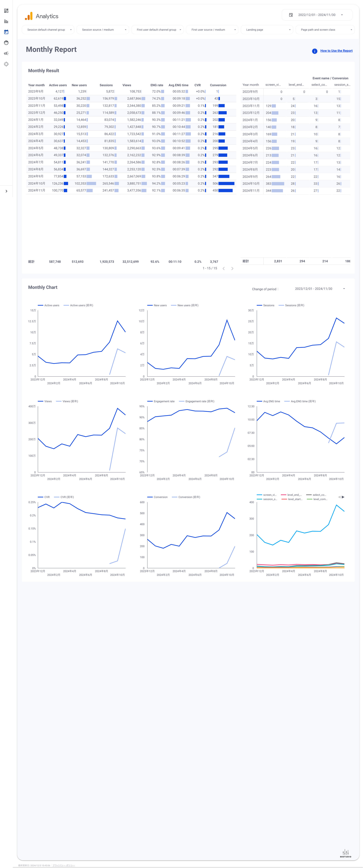This screenshot has width=363, height=868.
Task: Open the sparkle burst sidebar icon
Action: coord(6,64)
